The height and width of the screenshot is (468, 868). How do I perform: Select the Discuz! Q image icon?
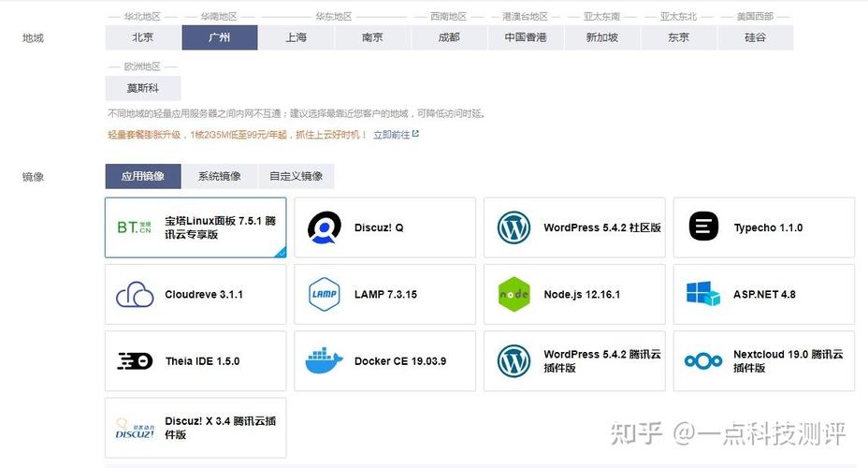325,227
